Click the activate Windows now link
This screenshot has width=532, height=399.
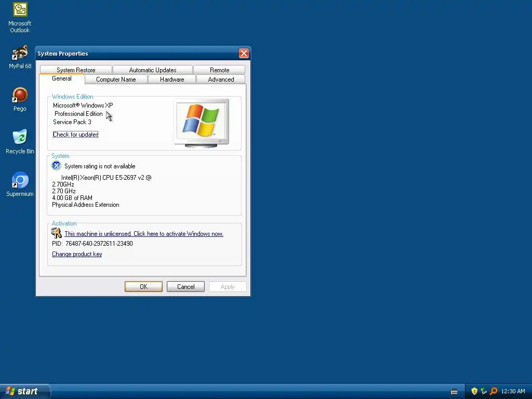pos(144,234)
